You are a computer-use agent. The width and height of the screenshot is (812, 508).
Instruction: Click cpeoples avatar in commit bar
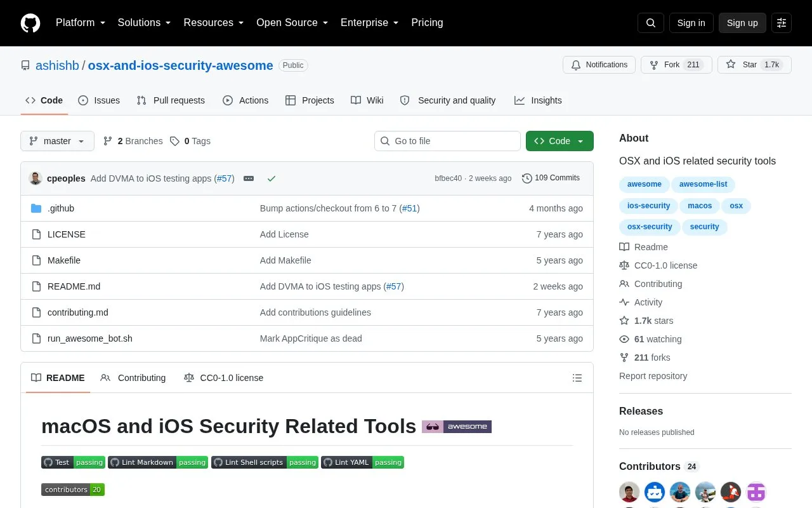36,178
